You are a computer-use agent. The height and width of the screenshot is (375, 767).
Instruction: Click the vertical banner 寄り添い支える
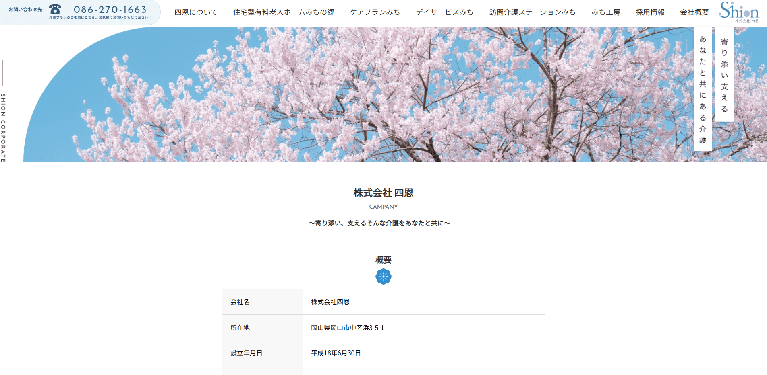point(724,74)
